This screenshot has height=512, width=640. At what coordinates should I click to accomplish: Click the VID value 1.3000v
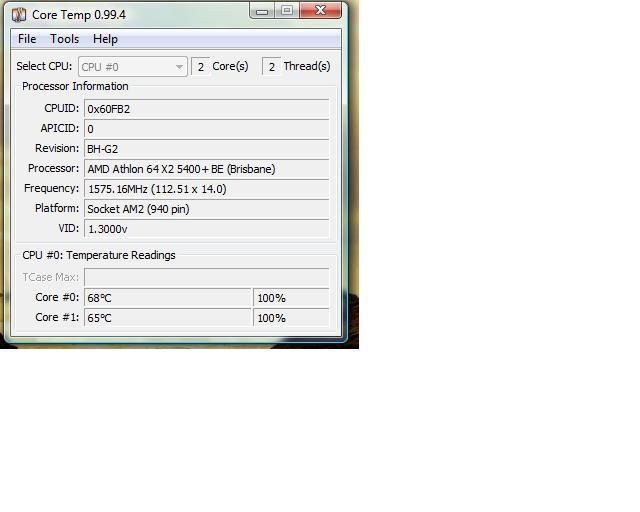coord(207,229)
